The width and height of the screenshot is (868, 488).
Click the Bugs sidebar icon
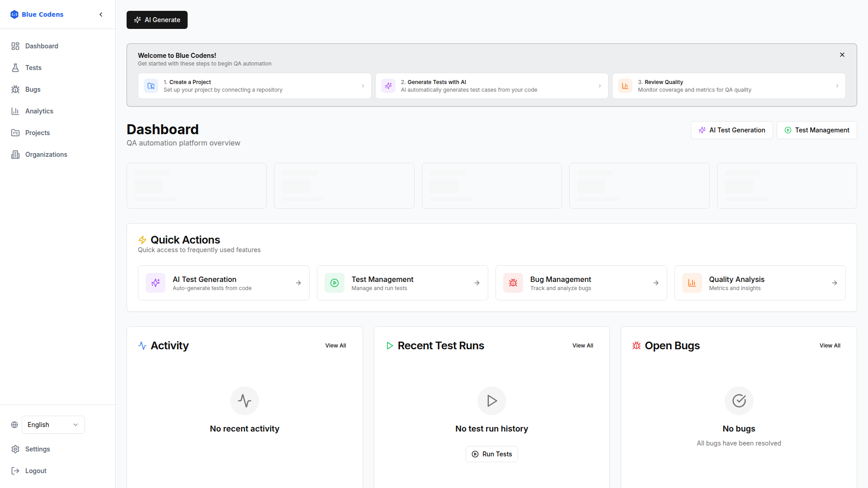coord(15,89)
